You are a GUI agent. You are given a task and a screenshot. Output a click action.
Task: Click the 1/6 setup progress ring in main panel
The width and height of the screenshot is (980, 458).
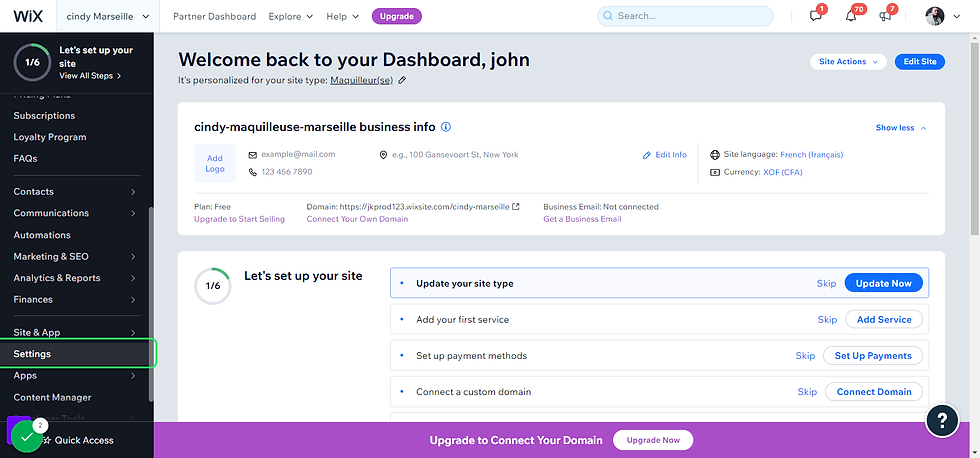[212, 286]
